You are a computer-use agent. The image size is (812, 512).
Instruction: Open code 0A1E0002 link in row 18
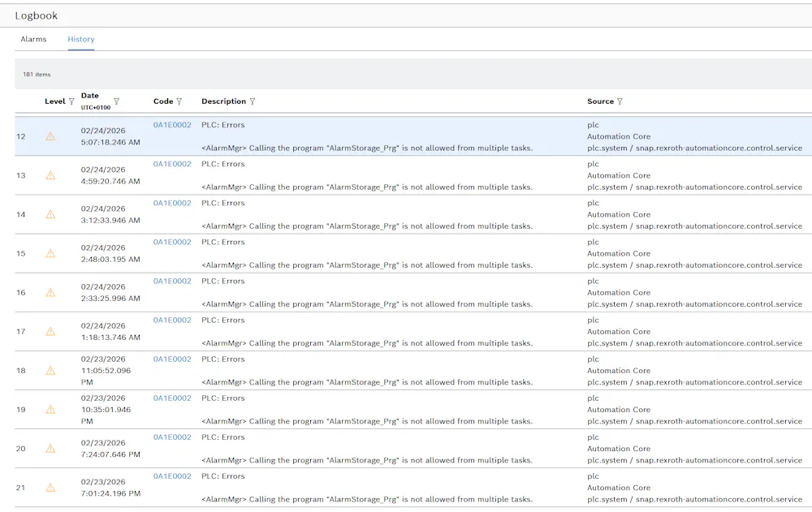coord(172,359)
